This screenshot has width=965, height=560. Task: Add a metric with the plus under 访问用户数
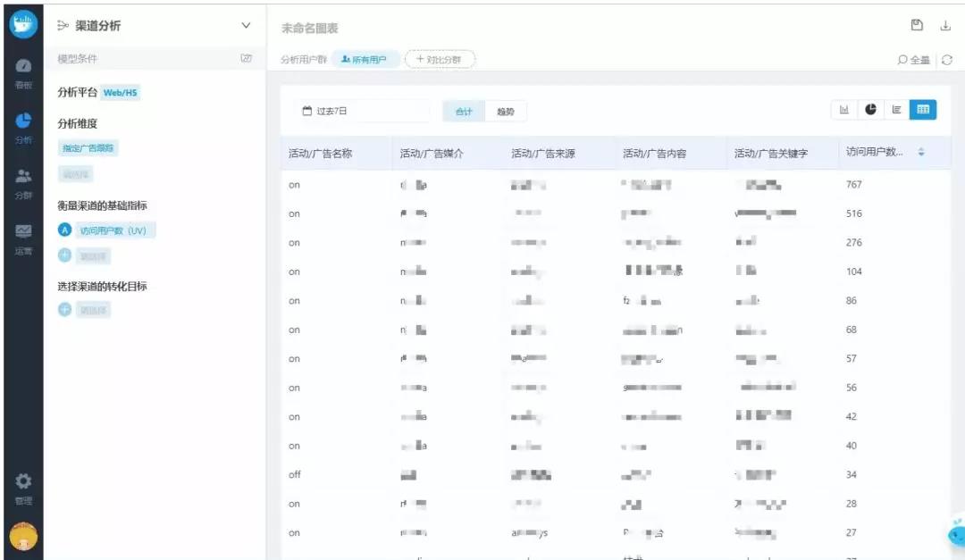pos(64,255)
